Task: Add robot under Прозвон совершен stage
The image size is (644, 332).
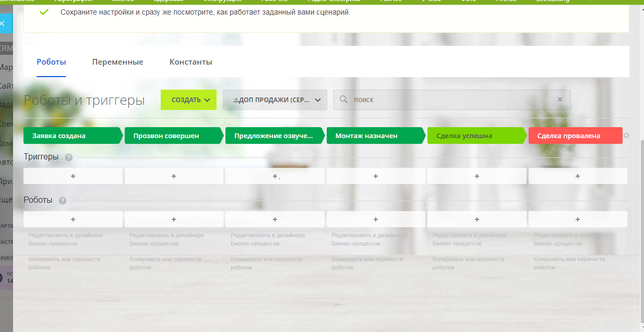Action: pyautogui.click(x=174, y=219)
